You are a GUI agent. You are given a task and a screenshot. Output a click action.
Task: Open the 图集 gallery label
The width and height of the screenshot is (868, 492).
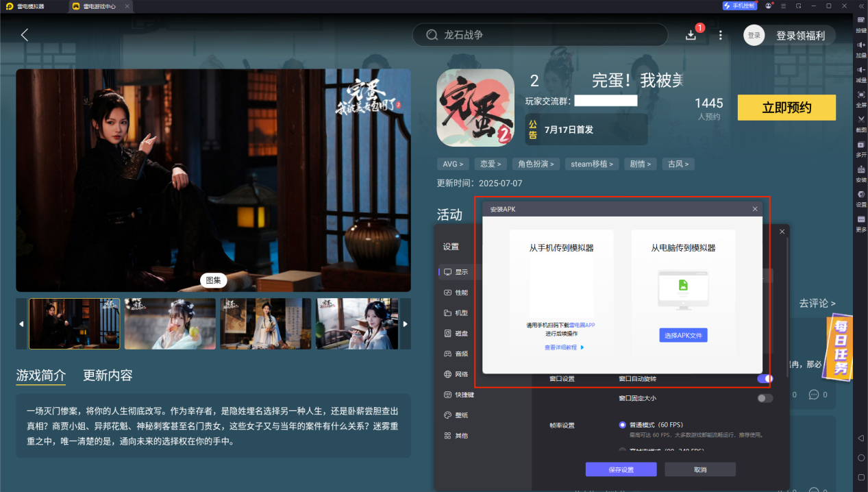pos(213,280)
